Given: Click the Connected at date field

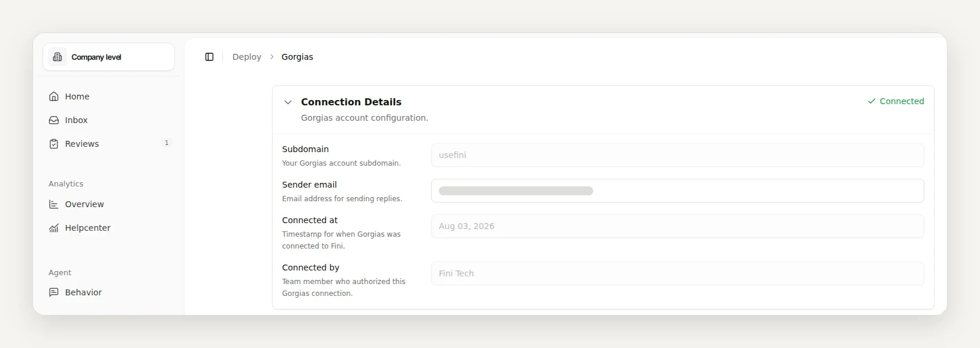Looking at the screenshot, I should (677, 226).
